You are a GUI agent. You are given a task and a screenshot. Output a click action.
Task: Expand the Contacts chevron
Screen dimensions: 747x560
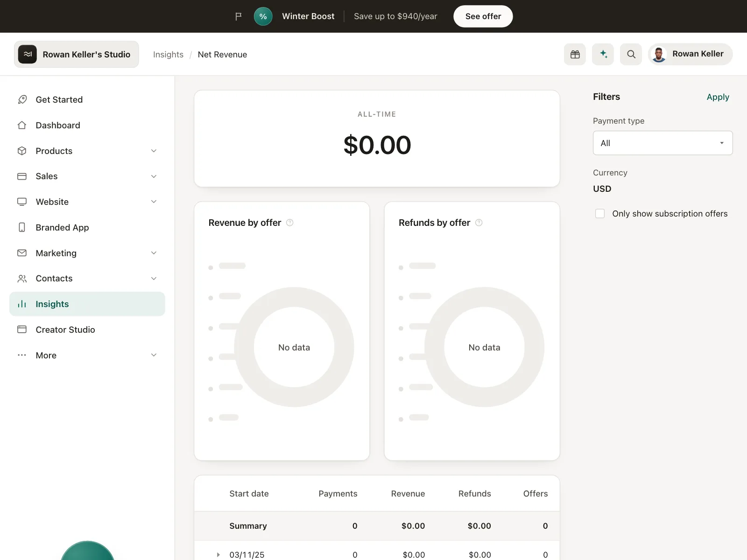pyautogui.click(x=154, y=279)
